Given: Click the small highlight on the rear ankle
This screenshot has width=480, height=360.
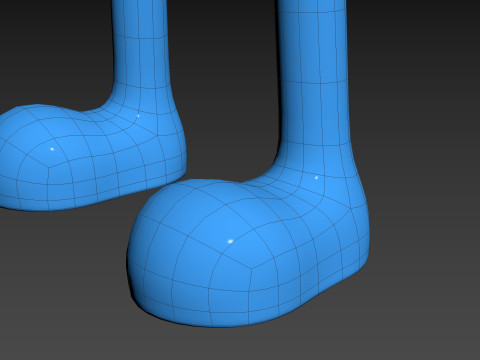Looking at the screenshot, I should 138,116.
